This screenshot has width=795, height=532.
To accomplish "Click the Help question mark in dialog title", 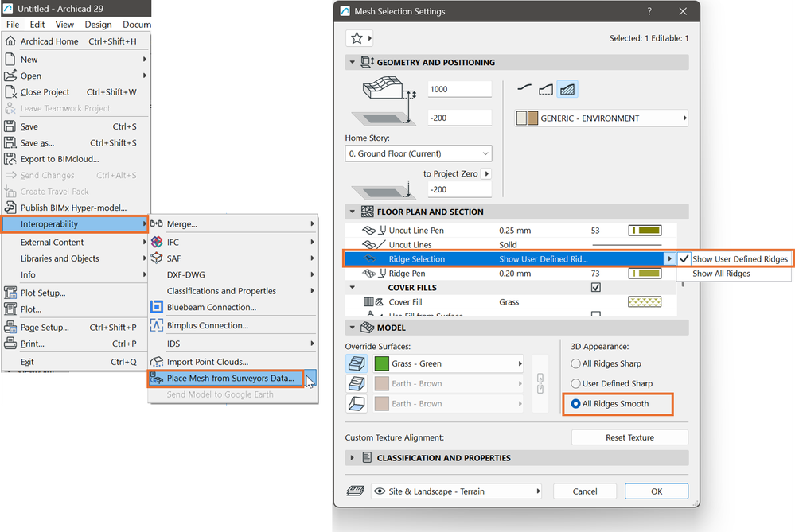I will (649, 11).
